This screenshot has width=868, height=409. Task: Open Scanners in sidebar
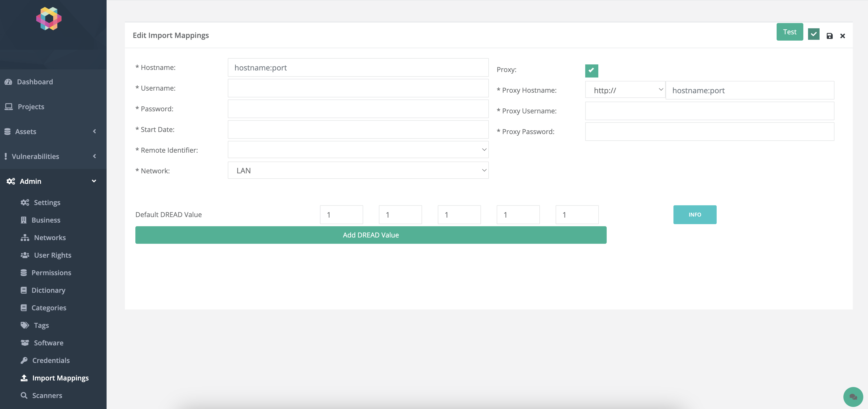[47, 395]
